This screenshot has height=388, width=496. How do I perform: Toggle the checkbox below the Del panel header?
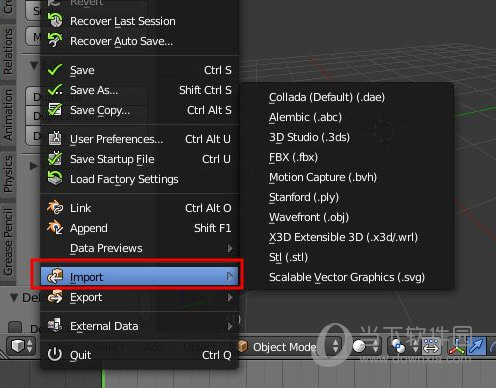coord(15,327)
